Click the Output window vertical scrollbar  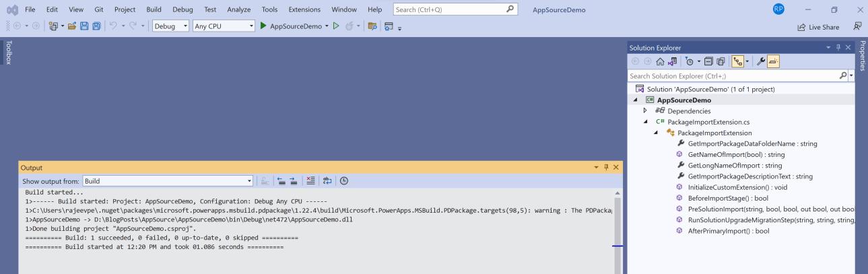[x=617, y=229]
